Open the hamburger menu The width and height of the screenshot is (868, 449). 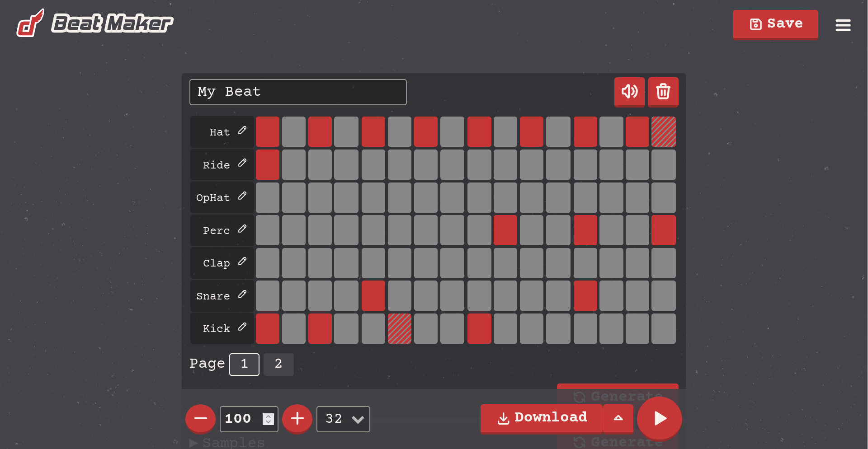[843, 24]
